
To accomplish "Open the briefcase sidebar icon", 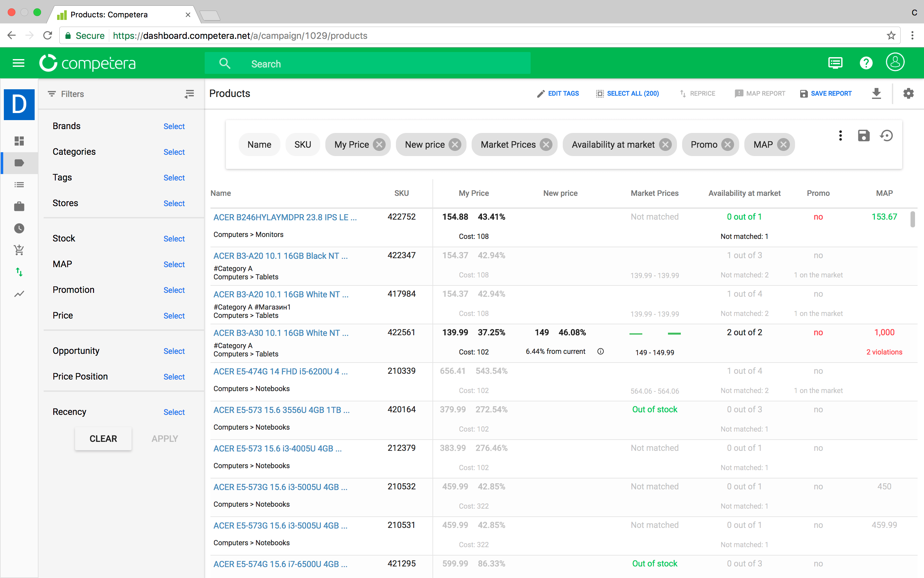I will pyautogui.click(x=19, y=206).
